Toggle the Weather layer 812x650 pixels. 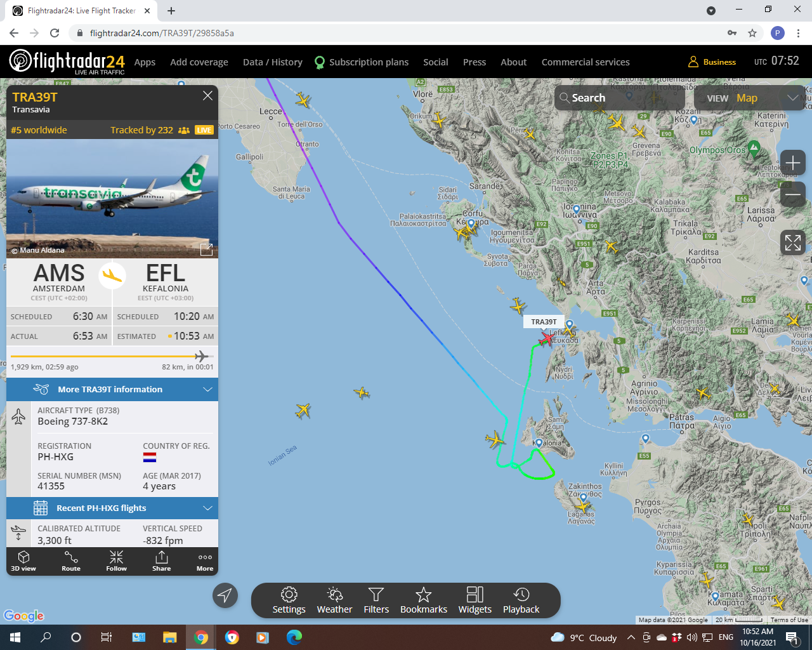334,600
